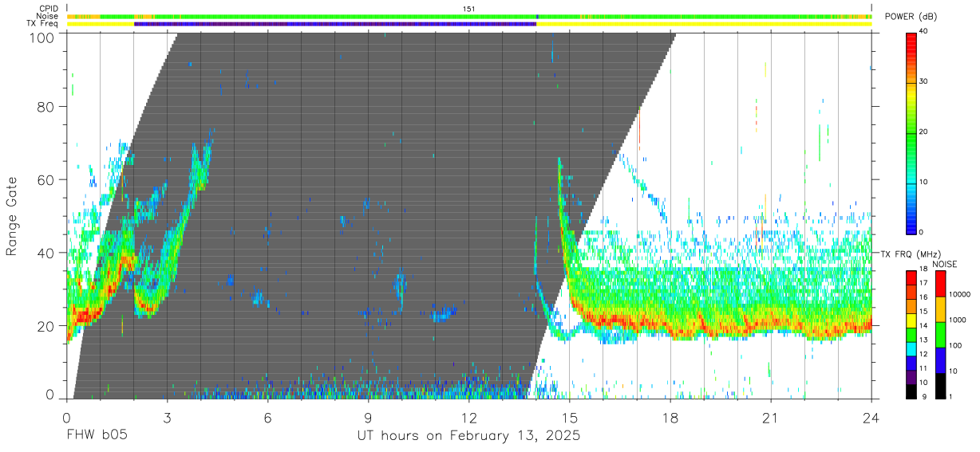The height and width of the screenshot is (452, 980).
Task: Click the 10 label on POWER colorbar
Action: [x=923, y=182]
